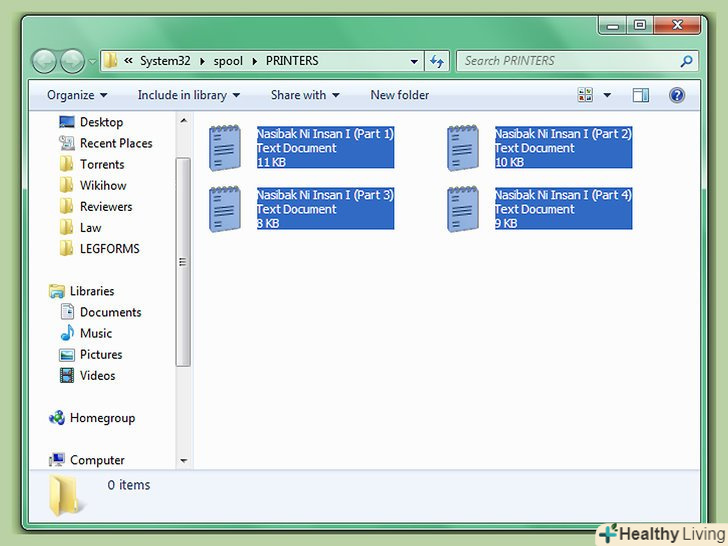
Task: Click the search magnifier icon
Action: coord(686,61)
